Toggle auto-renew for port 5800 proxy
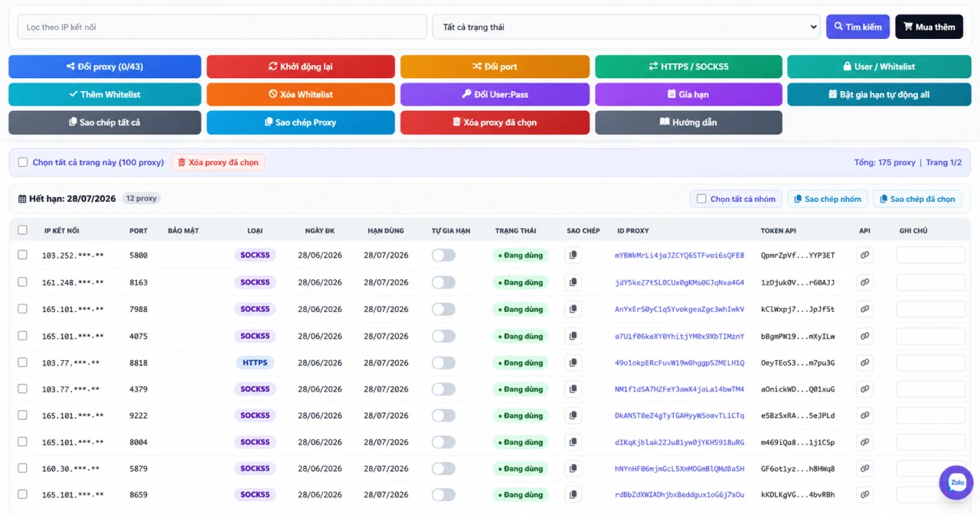This screenshot has height=514, width=980. click(443, 255)
